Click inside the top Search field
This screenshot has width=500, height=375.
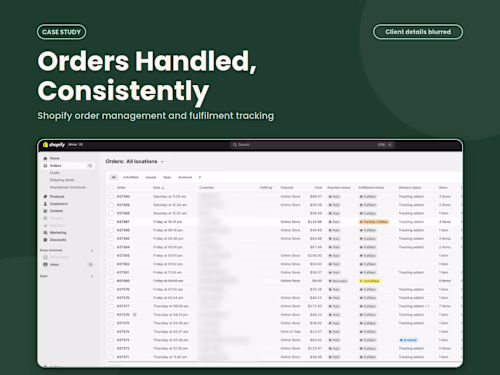[312, 145]
